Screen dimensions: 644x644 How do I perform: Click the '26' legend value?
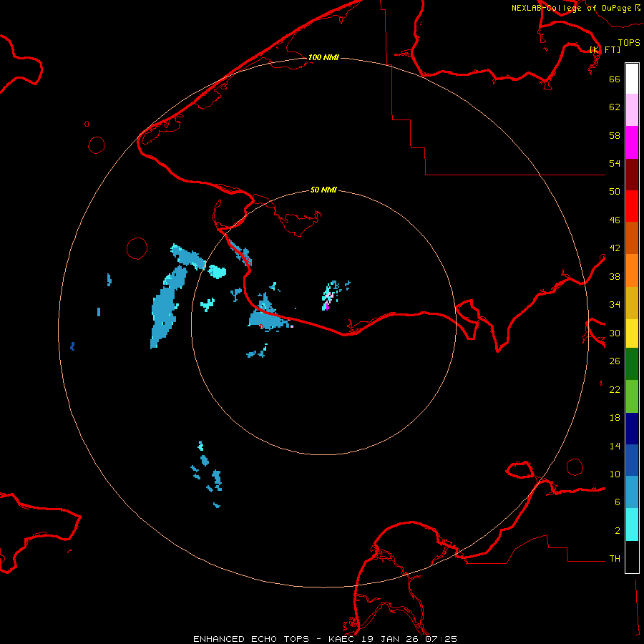tap(615, 361)
